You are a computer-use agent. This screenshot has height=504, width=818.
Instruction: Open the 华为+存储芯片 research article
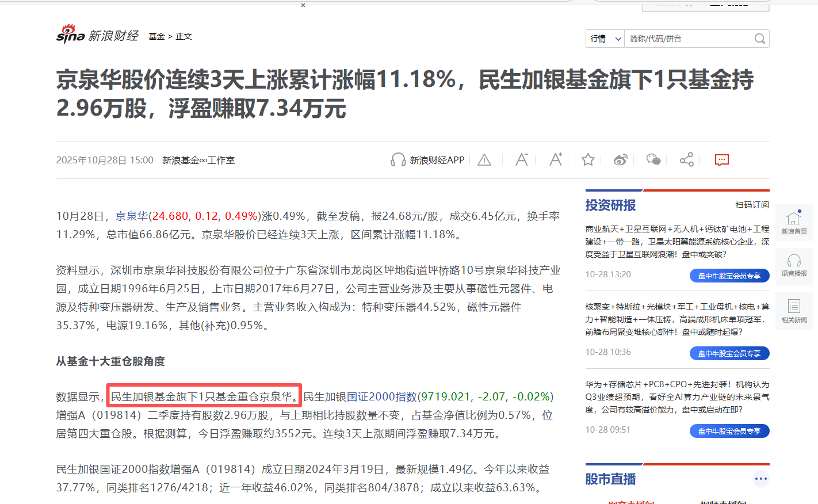tap(677, 397)
